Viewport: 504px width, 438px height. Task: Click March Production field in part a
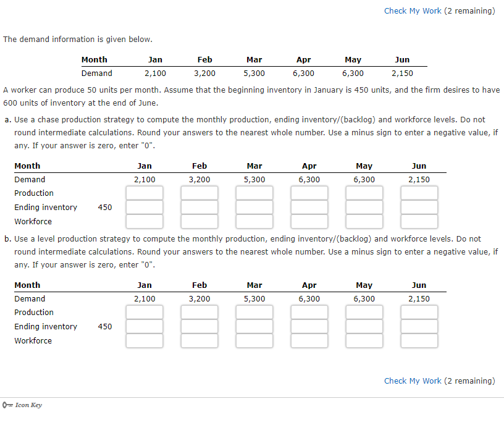pyautogui.click(x=254, y=193)
